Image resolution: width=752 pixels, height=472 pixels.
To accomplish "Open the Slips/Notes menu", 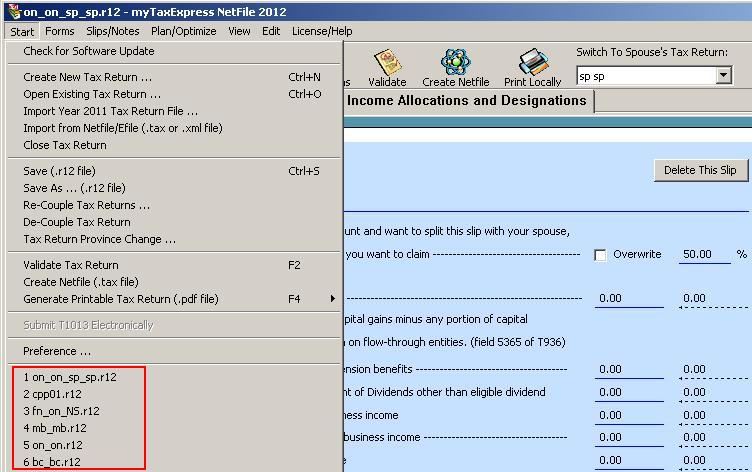I will 113,31.
